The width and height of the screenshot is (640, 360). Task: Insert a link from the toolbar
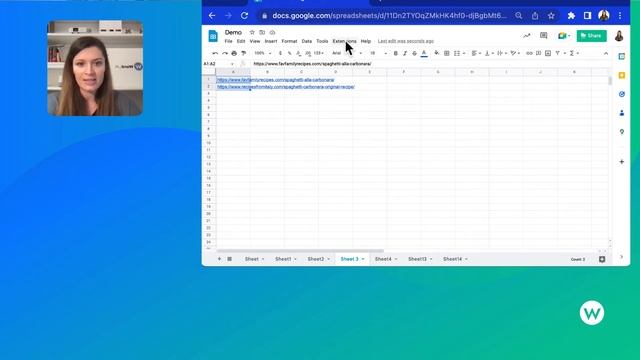point(529,53)
